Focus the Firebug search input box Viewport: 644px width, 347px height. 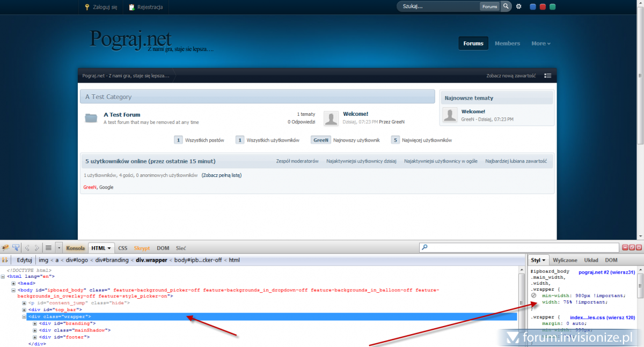(x=519, y=248)
